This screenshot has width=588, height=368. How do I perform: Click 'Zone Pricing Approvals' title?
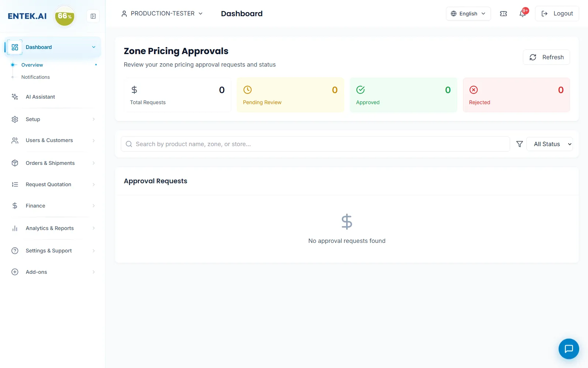coord(176,51)
